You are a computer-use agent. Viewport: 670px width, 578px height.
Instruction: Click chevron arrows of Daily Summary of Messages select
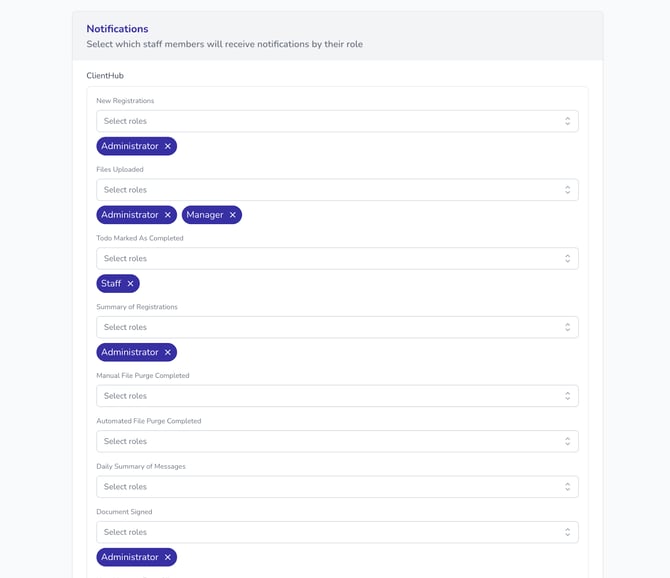[x=567, y=487]
